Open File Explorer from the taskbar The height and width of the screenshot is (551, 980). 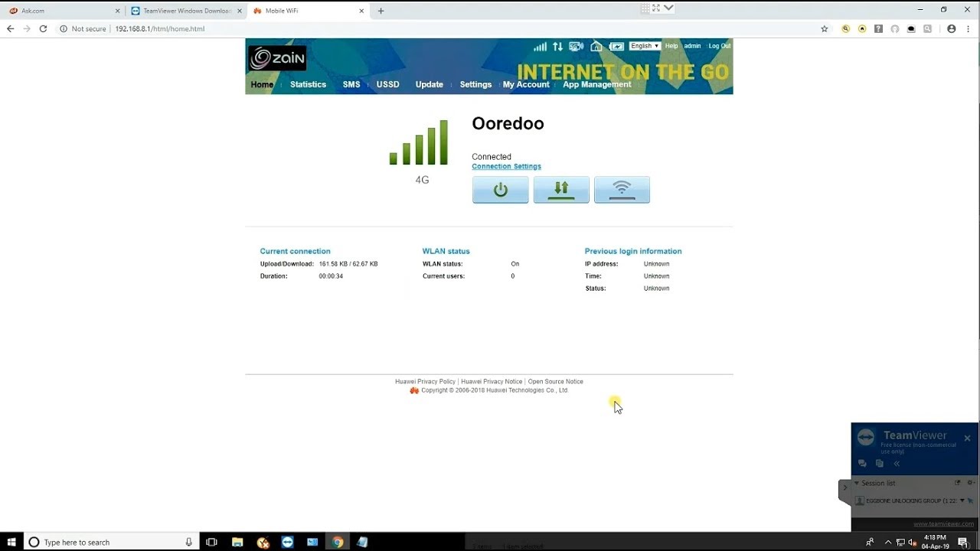coord(237,542)
